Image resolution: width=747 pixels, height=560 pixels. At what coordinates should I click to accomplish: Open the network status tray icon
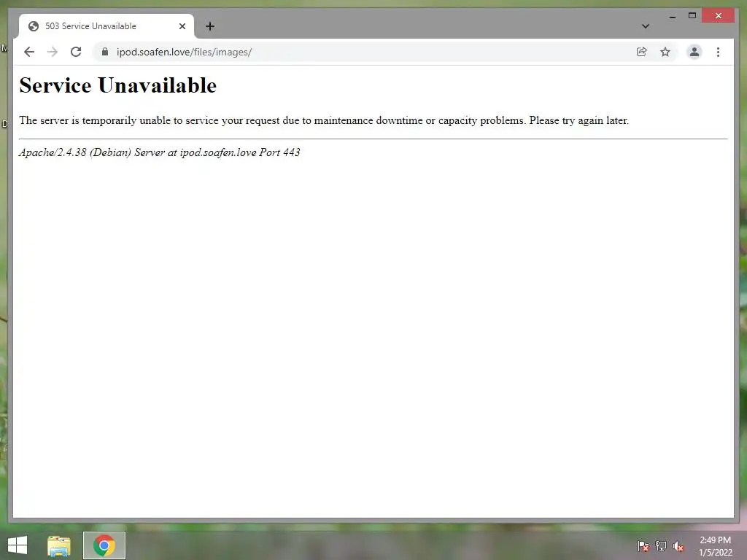pyautogui.click(x=661, y=545)
